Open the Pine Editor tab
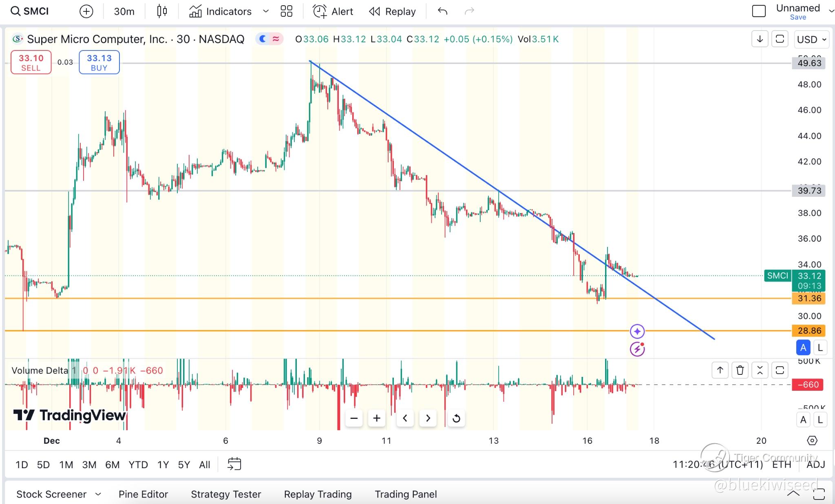 tap(143, 494)
